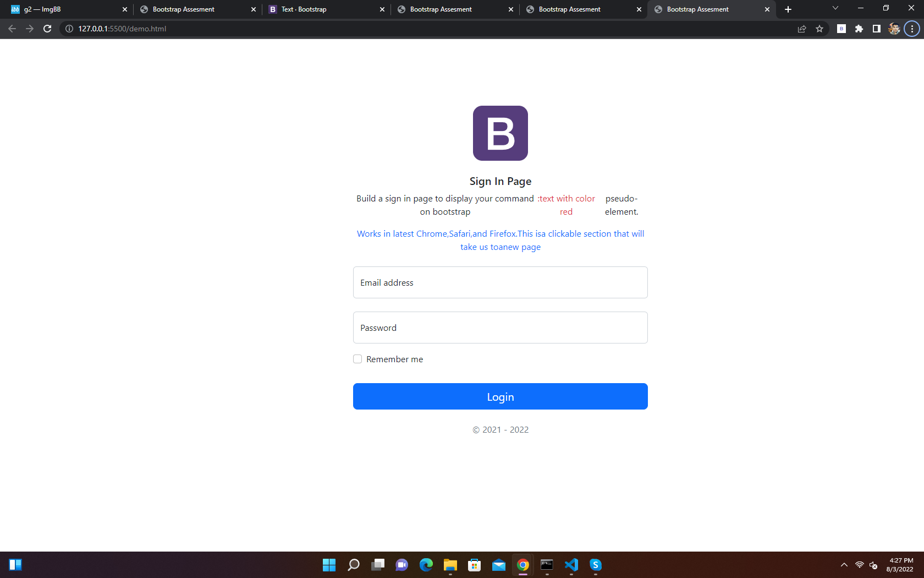Focus the Password field
The width and height of the screenshot is (924, 578).
pos(501,328)
